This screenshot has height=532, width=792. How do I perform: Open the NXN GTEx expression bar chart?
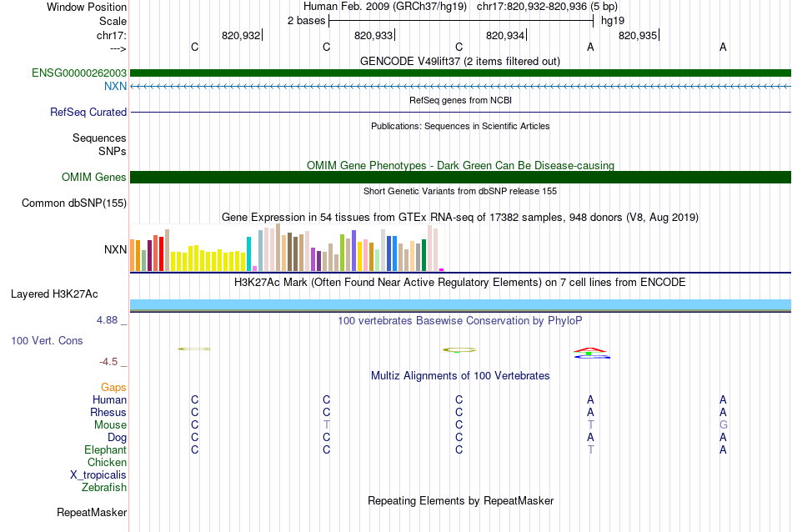pyautogui.click(x=287, y=248)
